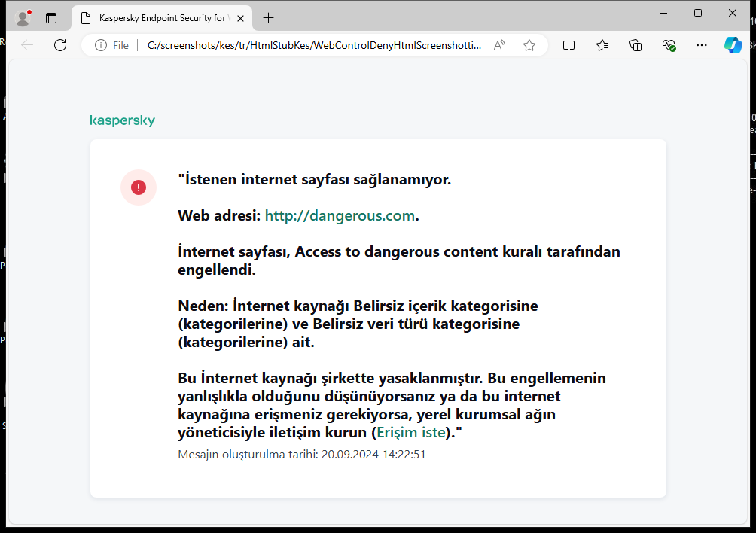Open the Collections icon
The width and height of the screenshot is (756, 533).
(636, 45)
